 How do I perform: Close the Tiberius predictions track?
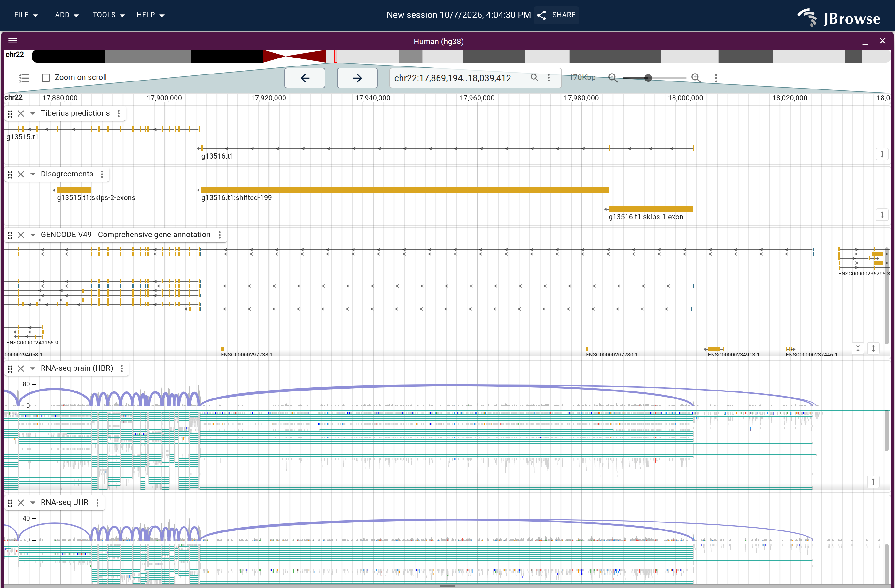[21, 113]
